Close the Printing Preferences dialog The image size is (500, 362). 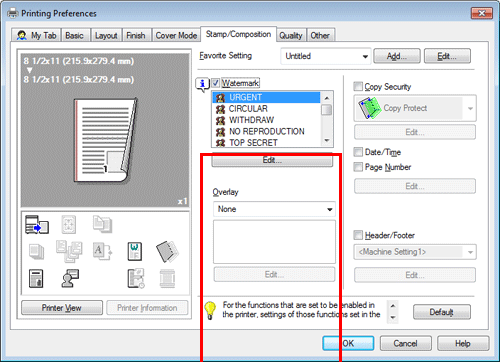point(482,13)
